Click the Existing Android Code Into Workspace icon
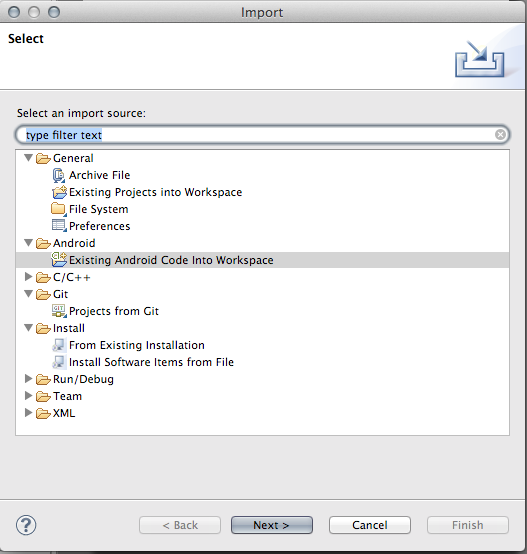Image resolution: width=527 pixels, height=554 pixels. click(x=59, y=260)
